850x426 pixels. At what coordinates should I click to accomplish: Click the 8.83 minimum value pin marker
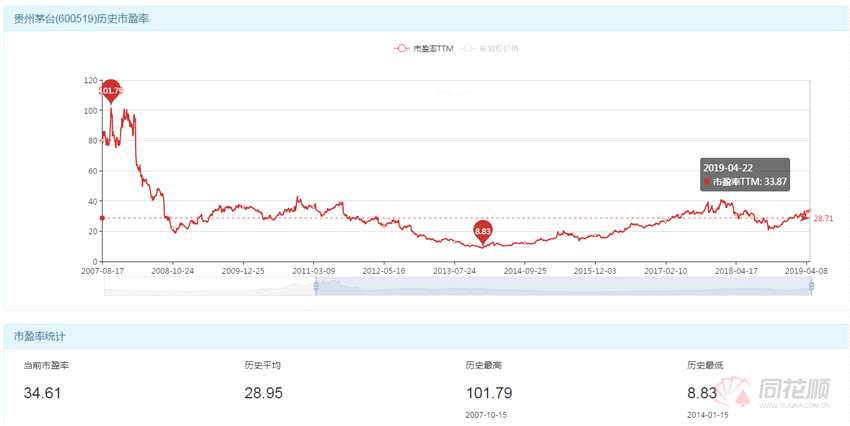tap(483, 232)
